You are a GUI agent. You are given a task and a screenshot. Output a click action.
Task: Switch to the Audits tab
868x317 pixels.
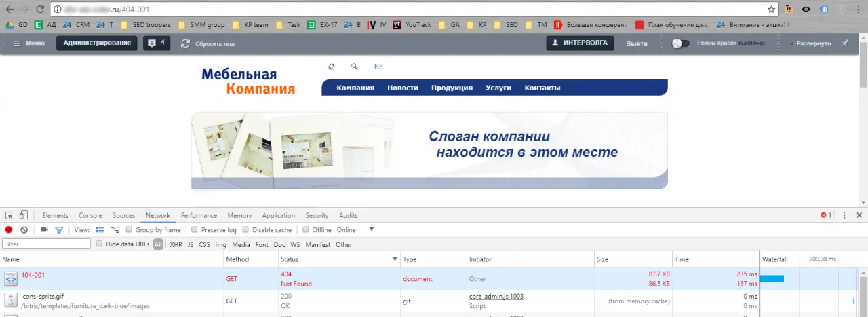[x=349, y=215]
